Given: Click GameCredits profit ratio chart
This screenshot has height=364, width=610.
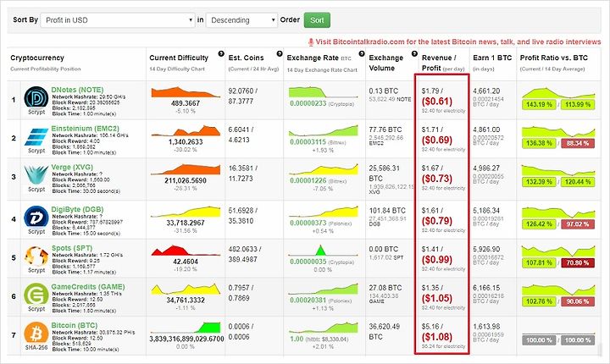Looking at the screenshot, I should tap(558, 289).
